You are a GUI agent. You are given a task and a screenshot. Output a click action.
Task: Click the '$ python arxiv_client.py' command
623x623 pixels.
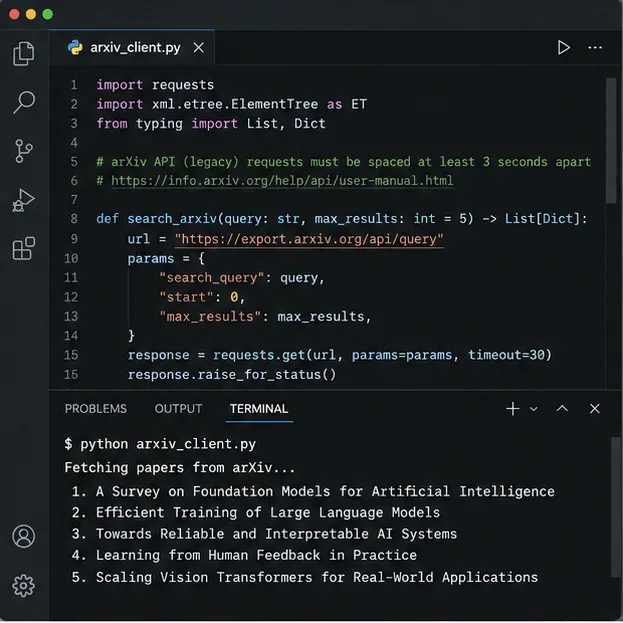[x=160, y=444]
